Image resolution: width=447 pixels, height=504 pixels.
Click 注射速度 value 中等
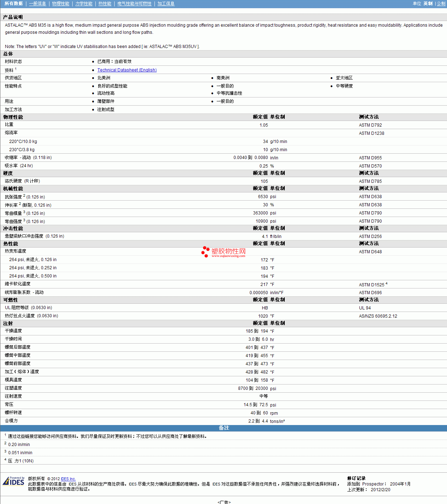tap(264, 396)
